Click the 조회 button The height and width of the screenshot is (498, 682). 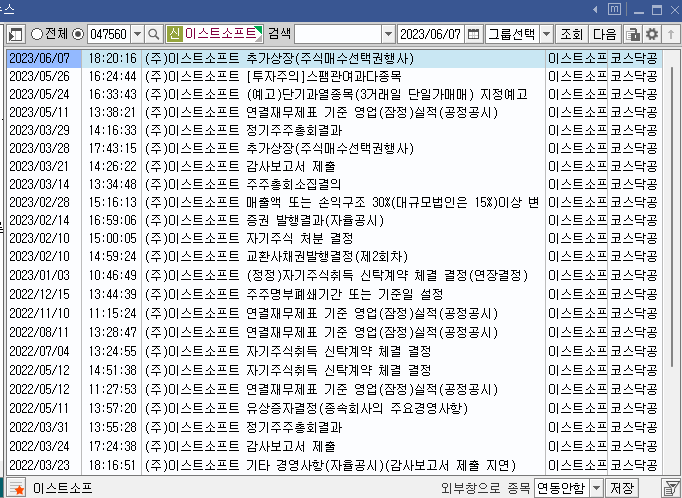pos(571,34)
